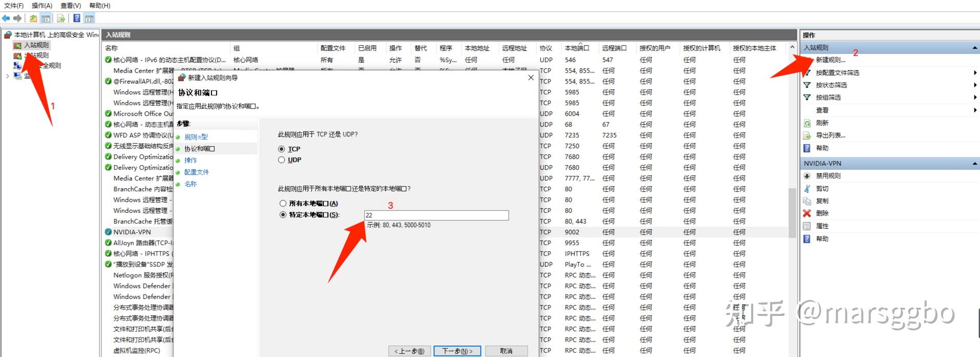Select the 特定本地端口(S) radio button
This screenshot has width=980, height=357.
click(x=283, y=215)
